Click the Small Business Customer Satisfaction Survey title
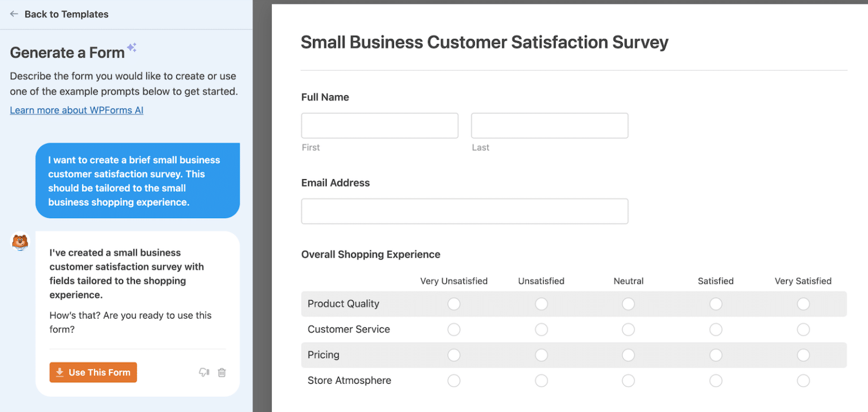 (x=484, y=42)
